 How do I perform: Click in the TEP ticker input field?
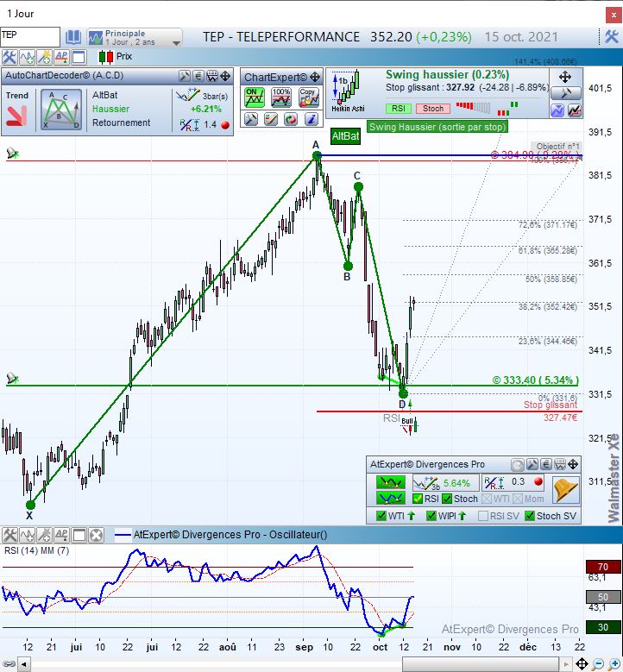pyautogui.click(x=30, y=37)
